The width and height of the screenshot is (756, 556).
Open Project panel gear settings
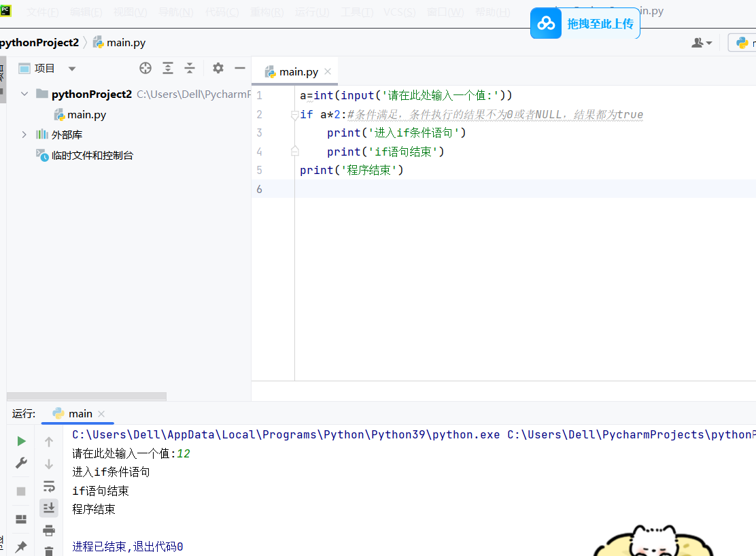(218, 68)
